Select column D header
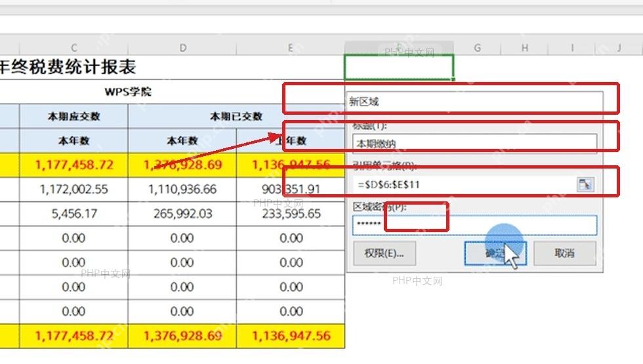643x364 pixels. tap(182, 48)
